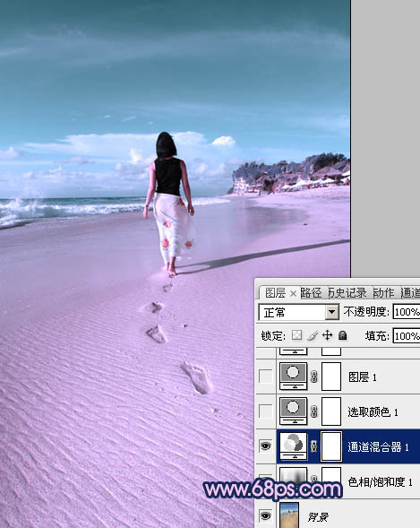This screenshot has height=528, width=420.
Task: Toggle the 通道混合器 1 mask link icon
Action: point(313,446)
